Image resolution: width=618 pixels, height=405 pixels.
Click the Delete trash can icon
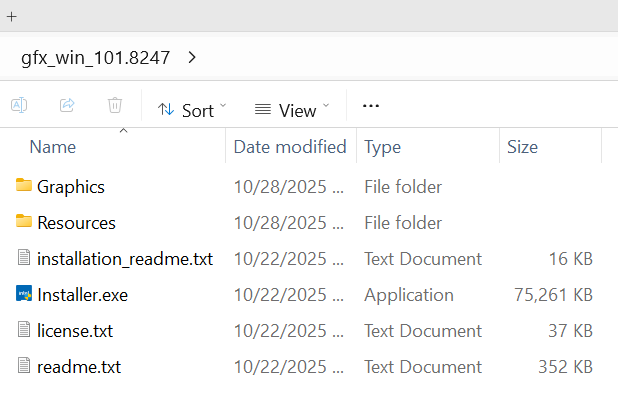pyautogui.click(x=115, y=105)
